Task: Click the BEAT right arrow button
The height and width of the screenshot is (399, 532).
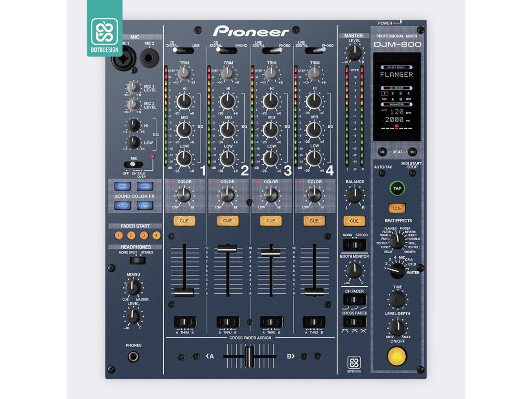Action: (x=412, y=152)
